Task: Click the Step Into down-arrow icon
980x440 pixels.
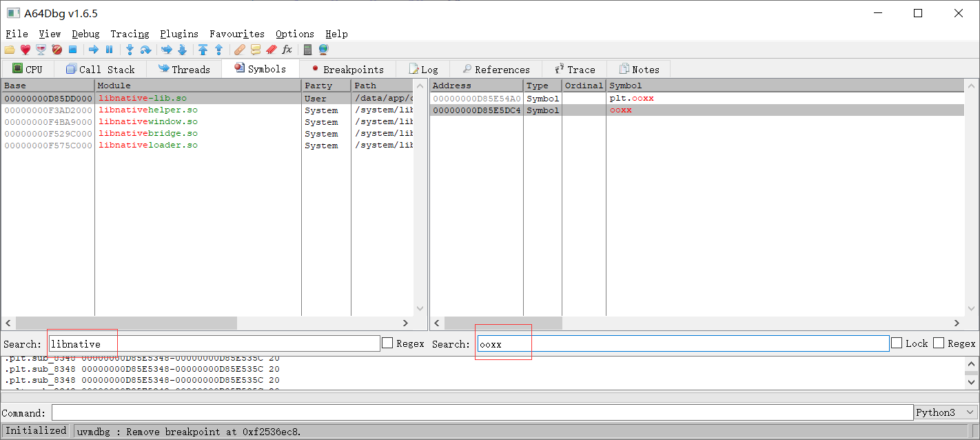Action: point(130,50)
